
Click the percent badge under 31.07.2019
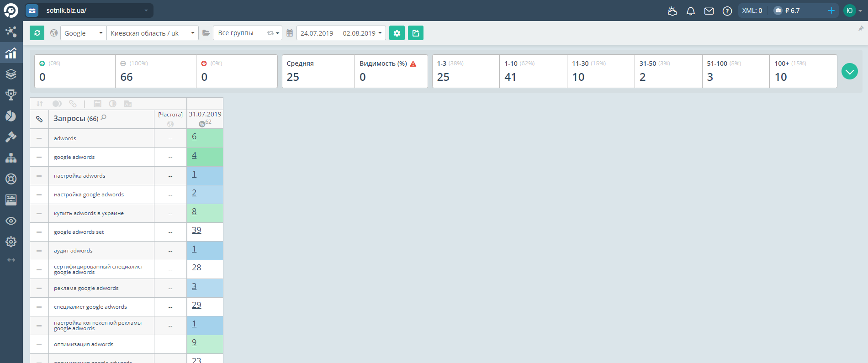click(202, 124)
